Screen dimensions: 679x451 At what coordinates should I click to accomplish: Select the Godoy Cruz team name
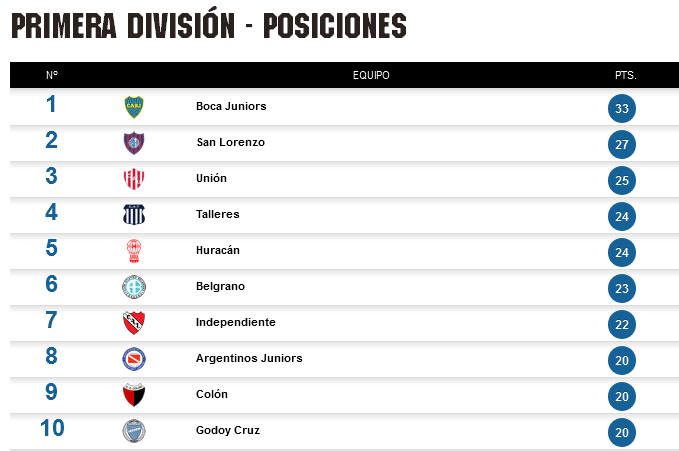coord(228,430)
